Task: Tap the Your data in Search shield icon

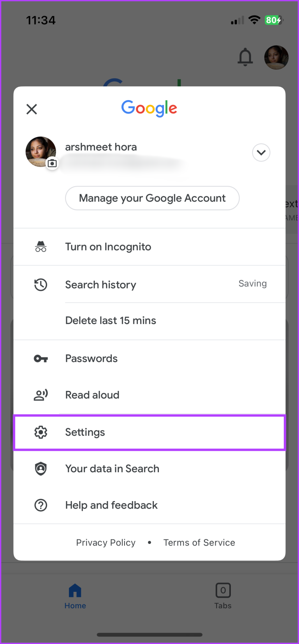Action: [40, 468]
